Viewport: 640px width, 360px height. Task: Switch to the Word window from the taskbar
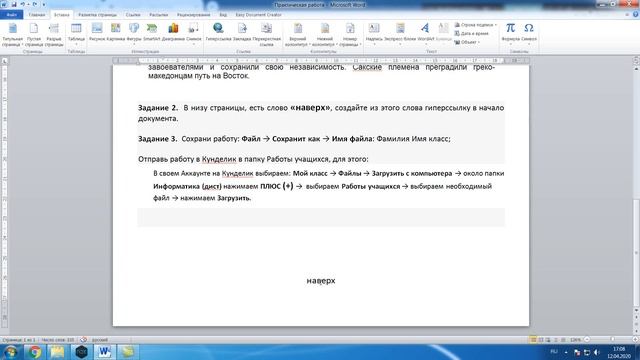[x=104, y=352]
